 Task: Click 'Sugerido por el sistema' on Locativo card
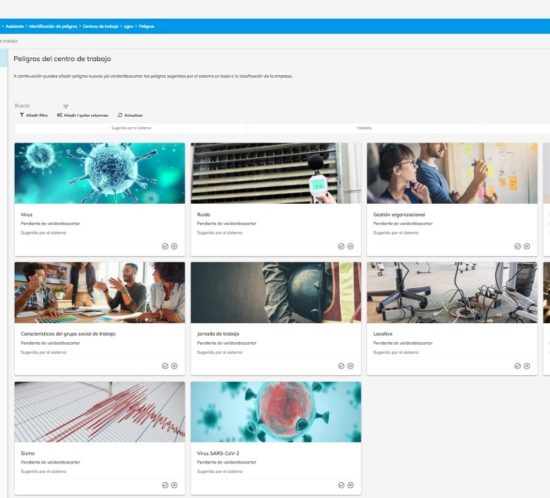396,352
